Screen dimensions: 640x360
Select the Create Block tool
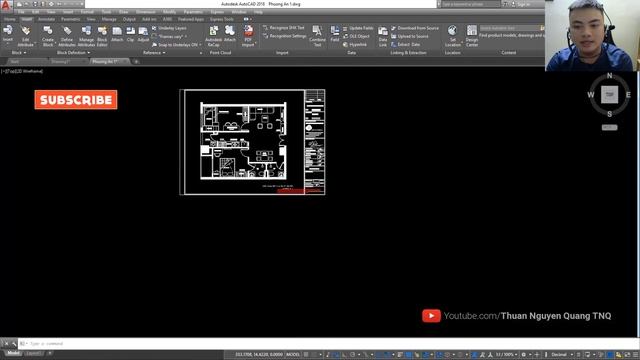(48, 36)
